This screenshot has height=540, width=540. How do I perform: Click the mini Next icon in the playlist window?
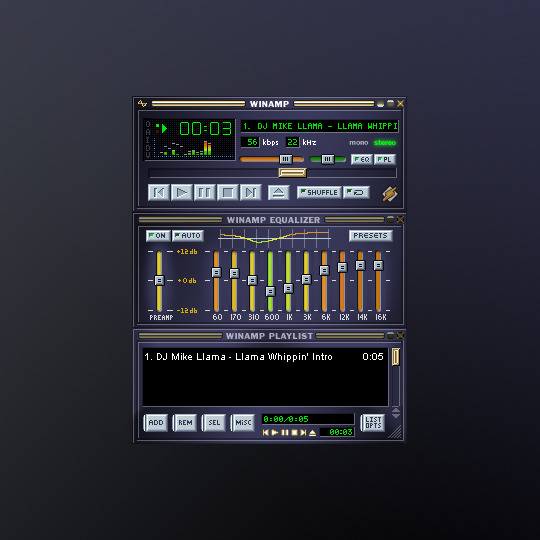[x=303, y=432]
